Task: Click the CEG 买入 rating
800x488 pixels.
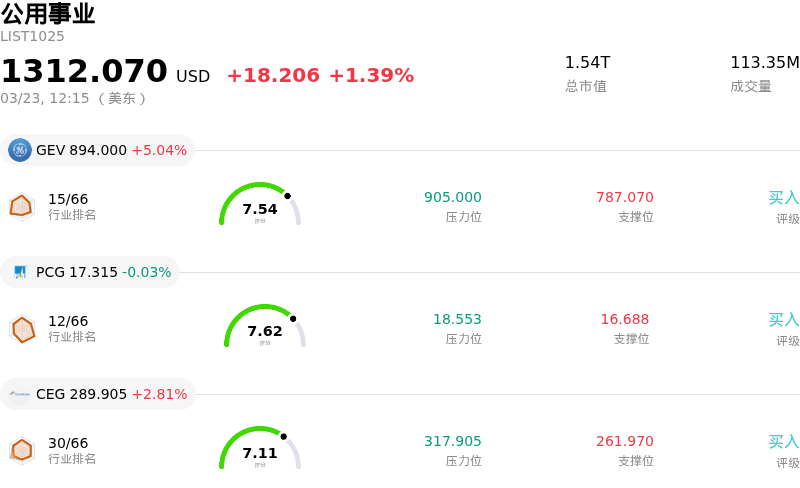Action: pos(783,442)
